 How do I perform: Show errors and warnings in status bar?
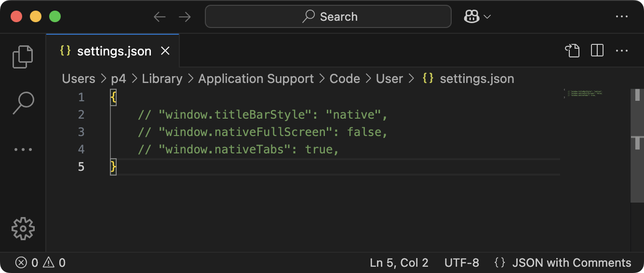click(40, 263)
